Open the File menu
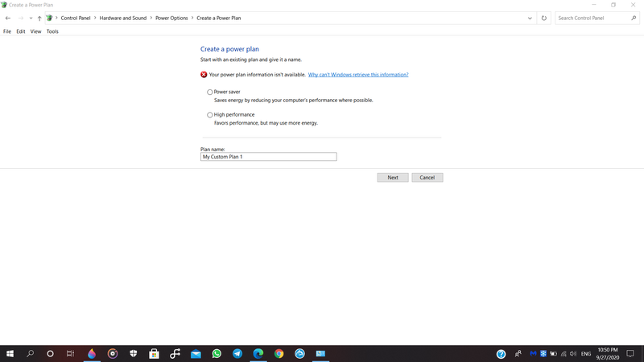The image size is (644, 362). 7,31
